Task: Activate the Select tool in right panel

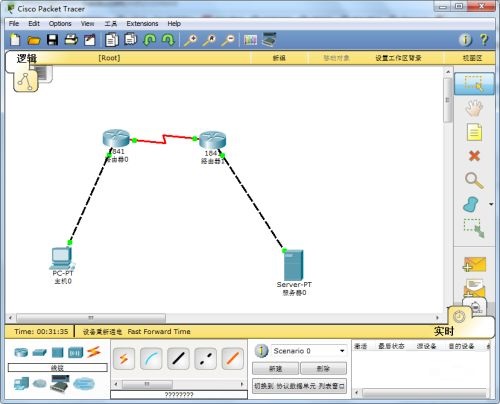Action: click(474, 84)
